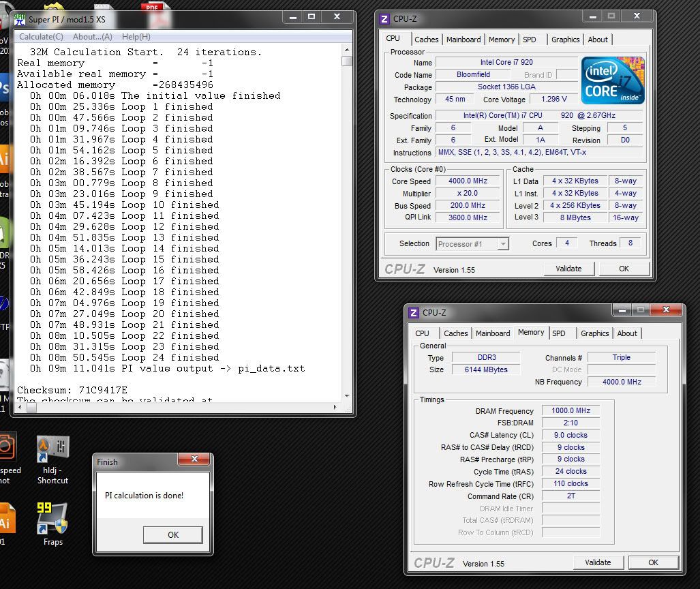Click the CPU-Z icon in the memory window title bar
The width and height of the screenshot is (700, 589).
click(x=414, y=313)
